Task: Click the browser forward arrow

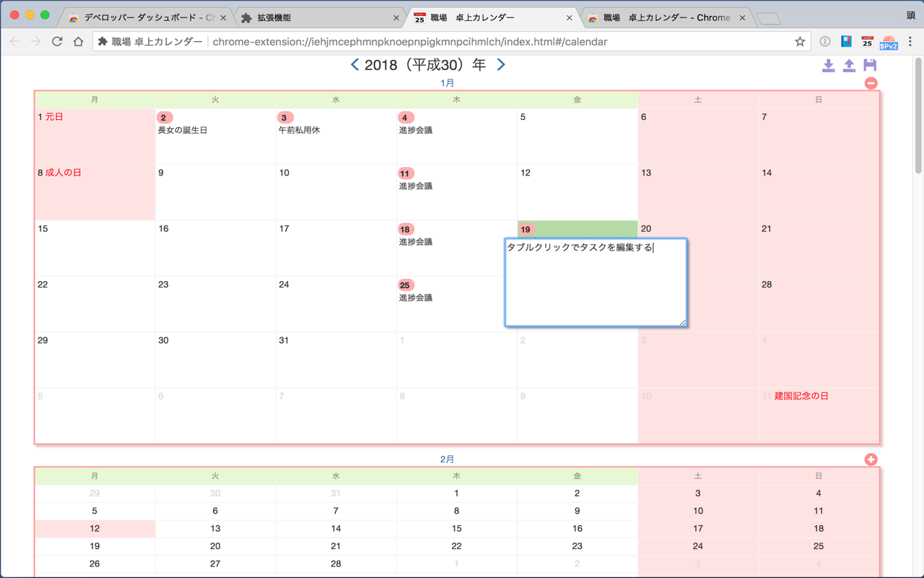Action: [35, 42]
